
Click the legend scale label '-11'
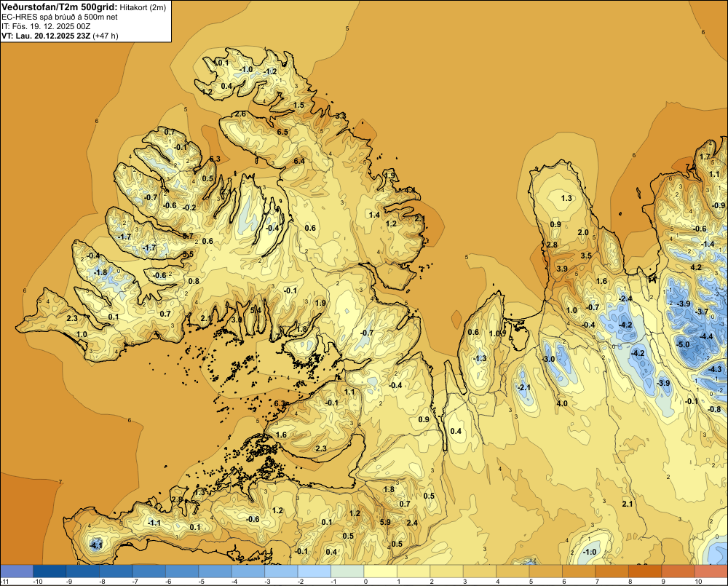[x=6, y=582]
